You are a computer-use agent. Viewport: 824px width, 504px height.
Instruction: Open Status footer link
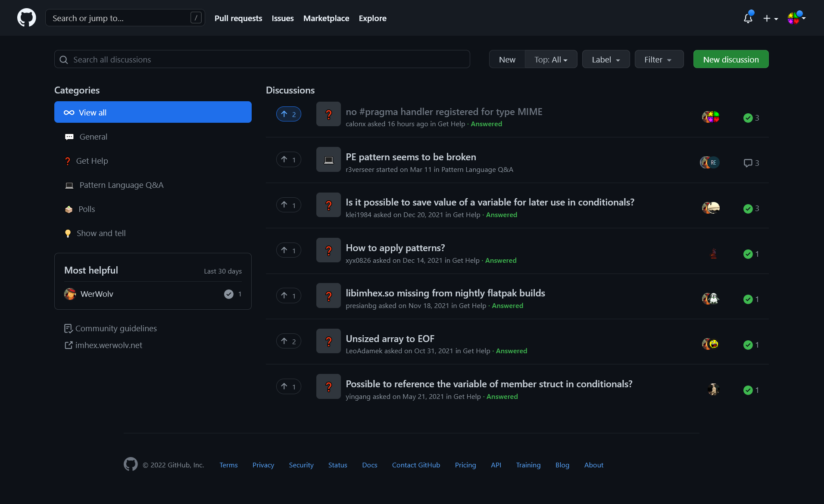click(338, 465)
